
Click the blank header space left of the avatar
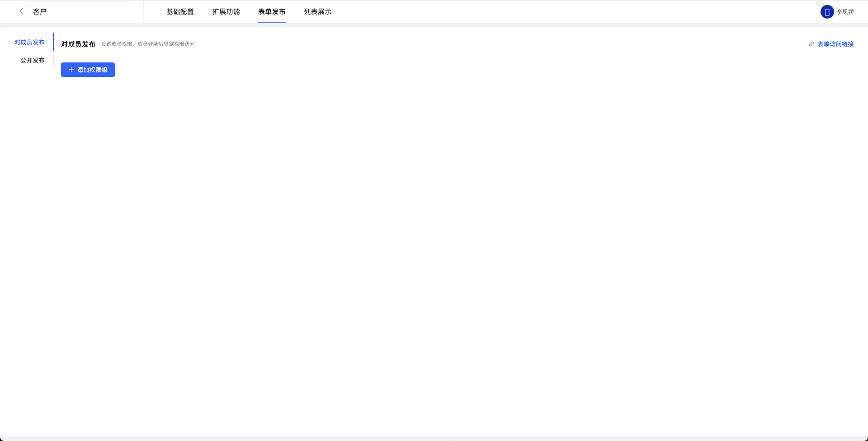pyautogui.click(x=588, y=12)
